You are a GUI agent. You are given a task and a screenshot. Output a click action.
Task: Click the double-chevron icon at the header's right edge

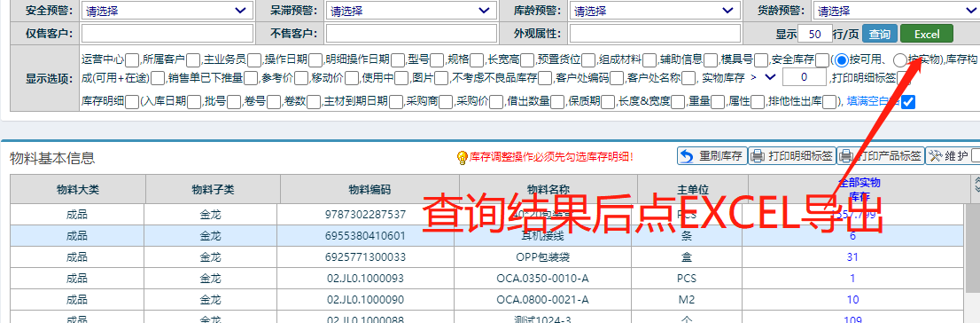point(977,184)
